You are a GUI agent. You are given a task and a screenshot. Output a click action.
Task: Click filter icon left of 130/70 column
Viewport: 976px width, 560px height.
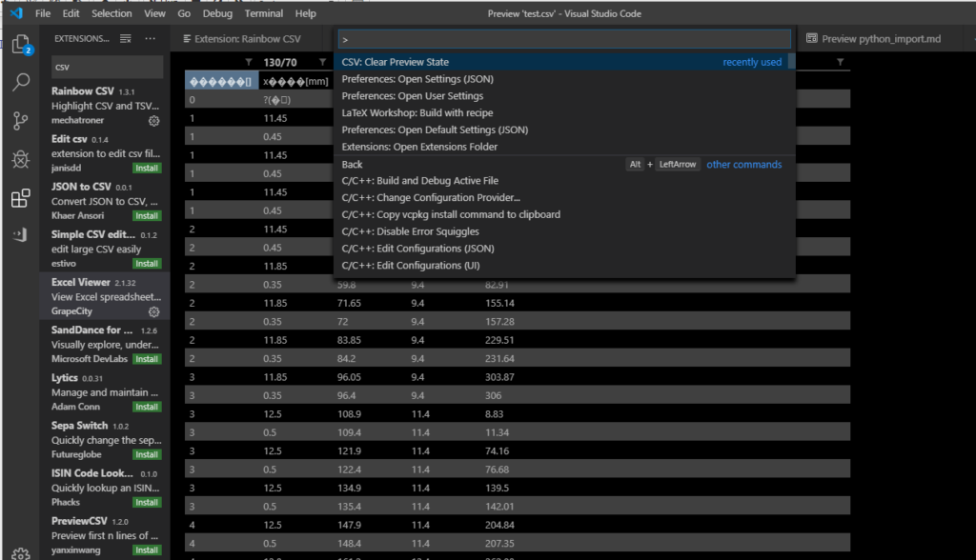click(x=249, y=62)
